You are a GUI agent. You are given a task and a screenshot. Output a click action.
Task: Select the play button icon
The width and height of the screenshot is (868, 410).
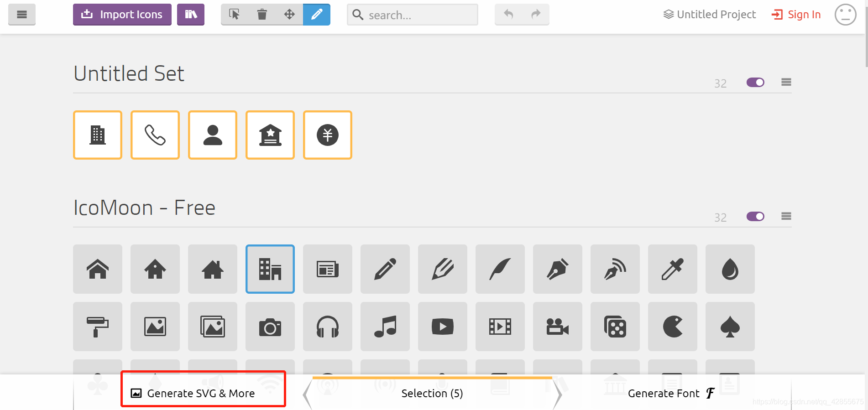(x=443, y=327)
